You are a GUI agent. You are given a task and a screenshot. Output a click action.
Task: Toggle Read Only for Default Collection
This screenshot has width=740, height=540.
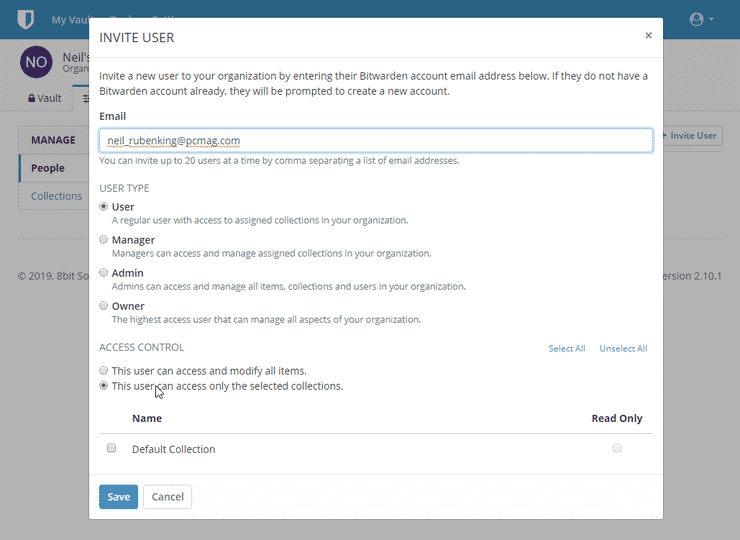pyautogui.click(x=617, y=448)
